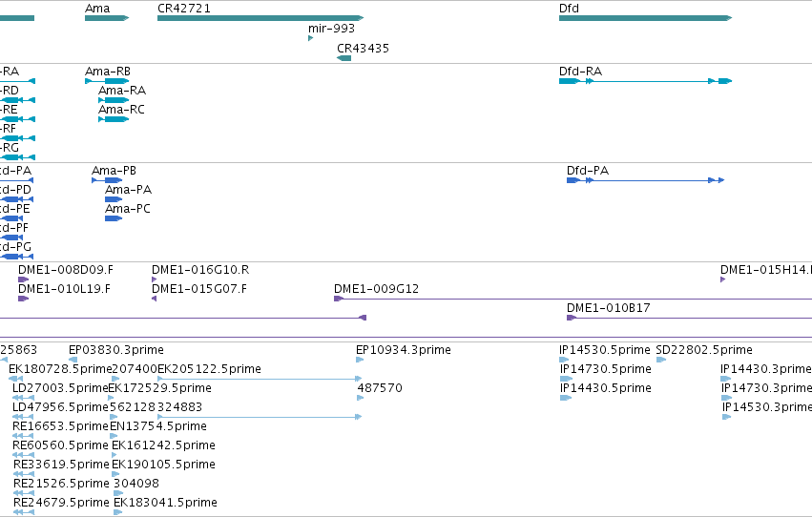Click the CR42721 gene feature bar
Screen dimensions: 812x517
[260, 18]
